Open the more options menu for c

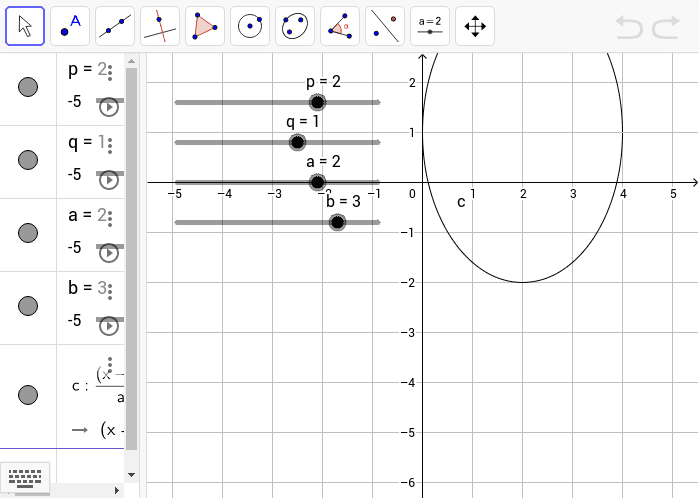[110, 365]
